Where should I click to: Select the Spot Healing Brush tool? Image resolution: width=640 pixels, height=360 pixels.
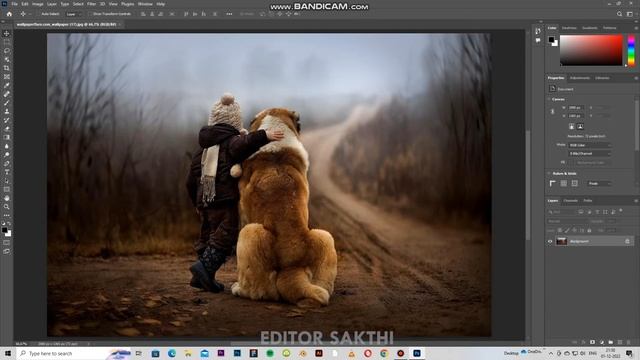pos(7,94)
